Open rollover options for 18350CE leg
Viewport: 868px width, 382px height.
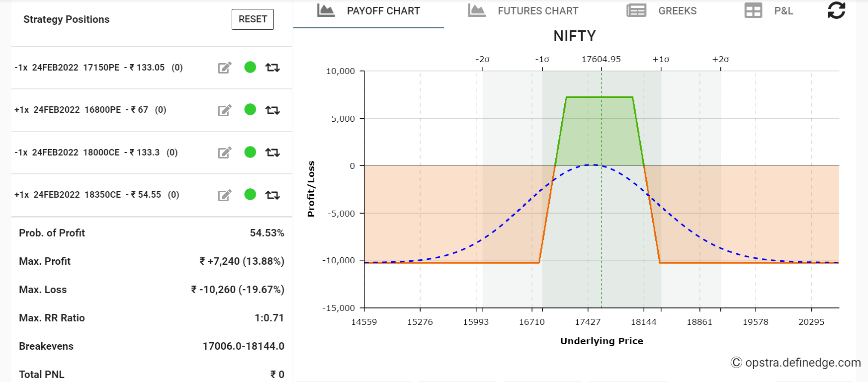pyautogui.click(x=272, y=195)
